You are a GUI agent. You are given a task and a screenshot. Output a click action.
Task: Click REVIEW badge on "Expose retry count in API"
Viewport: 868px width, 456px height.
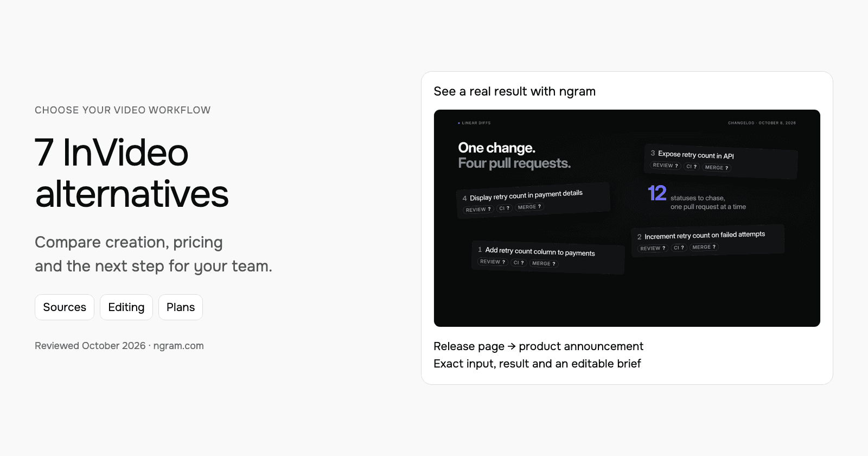point(666,166)
